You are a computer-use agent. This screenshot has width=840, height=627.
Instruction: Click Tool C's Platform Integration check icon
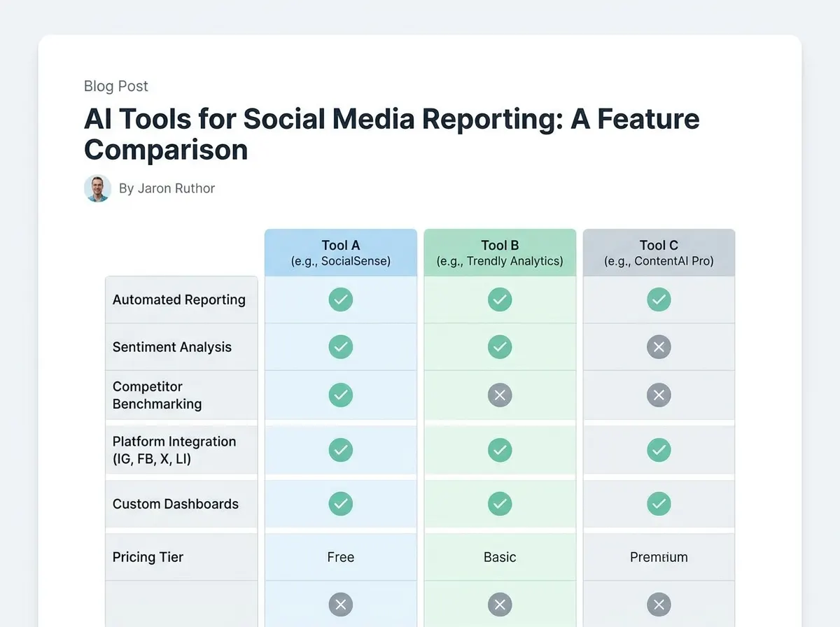[x=659, y=449]
